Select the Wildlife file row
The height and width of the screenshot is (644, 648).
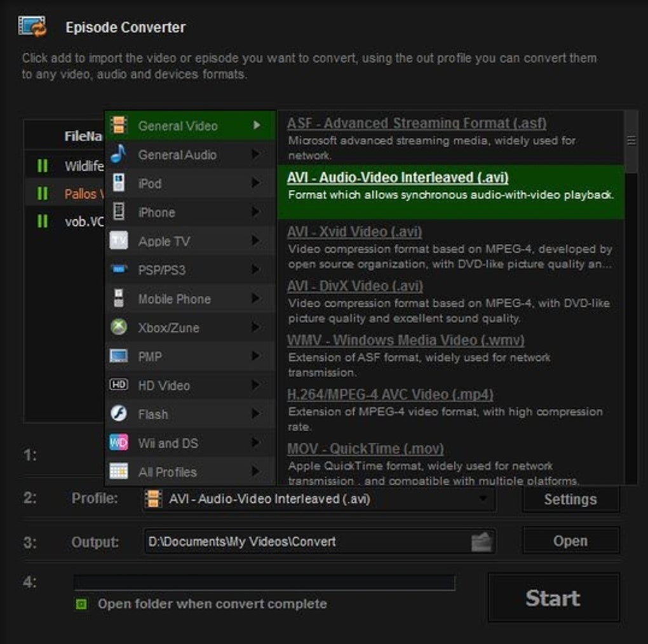click(x=64, y=166)
